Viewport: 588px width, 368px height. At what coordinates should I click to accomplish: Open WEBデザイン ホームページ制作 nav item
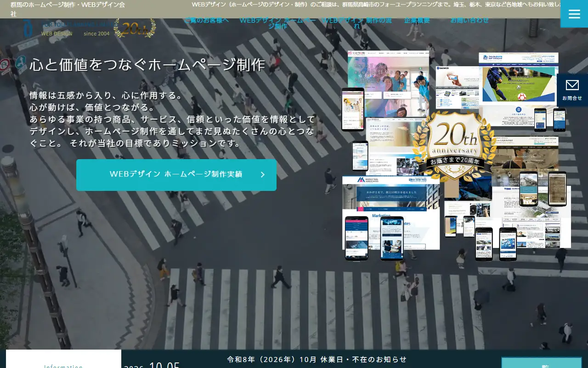277,23
